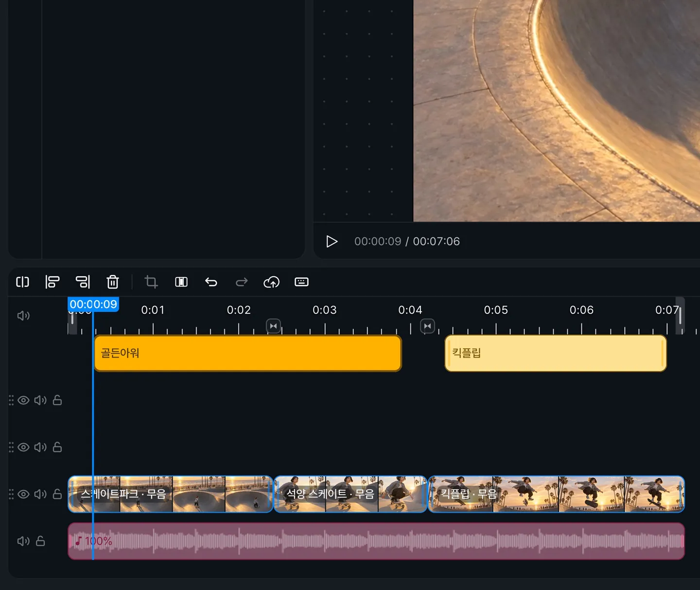Viewport: 700px width, 590px height.
Task: Mute the empty track just below 골든아워
Action: (x=40, y=400)
